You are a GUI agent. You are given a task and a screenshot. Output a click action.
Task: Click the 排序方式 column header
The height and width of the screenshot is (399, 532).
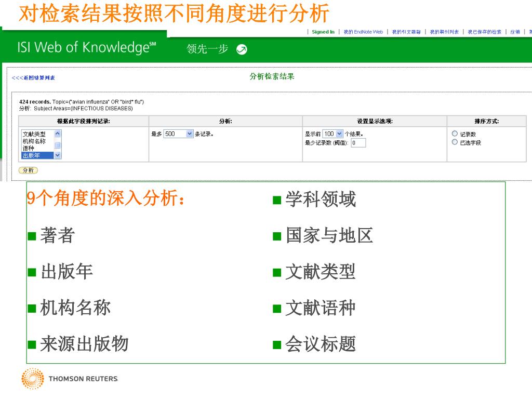(x=486, y=121)
